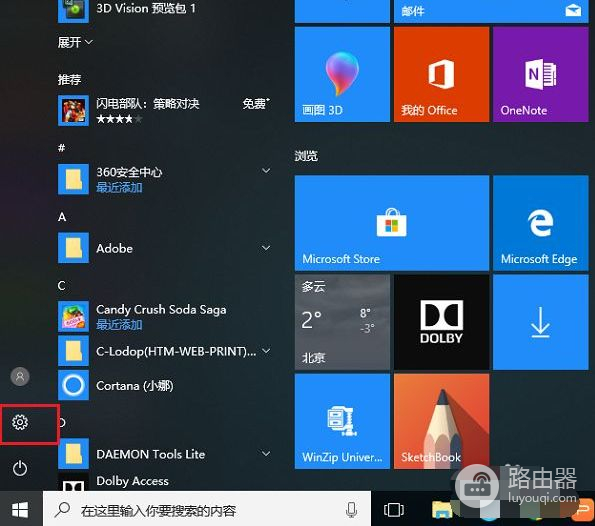Open File Explorer from the taskbar
This screenshot has width=595, height=526.
442,510
